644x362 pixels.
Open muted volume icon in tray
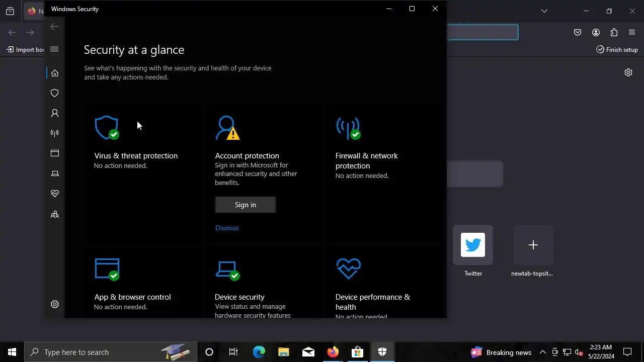point(579,352)
